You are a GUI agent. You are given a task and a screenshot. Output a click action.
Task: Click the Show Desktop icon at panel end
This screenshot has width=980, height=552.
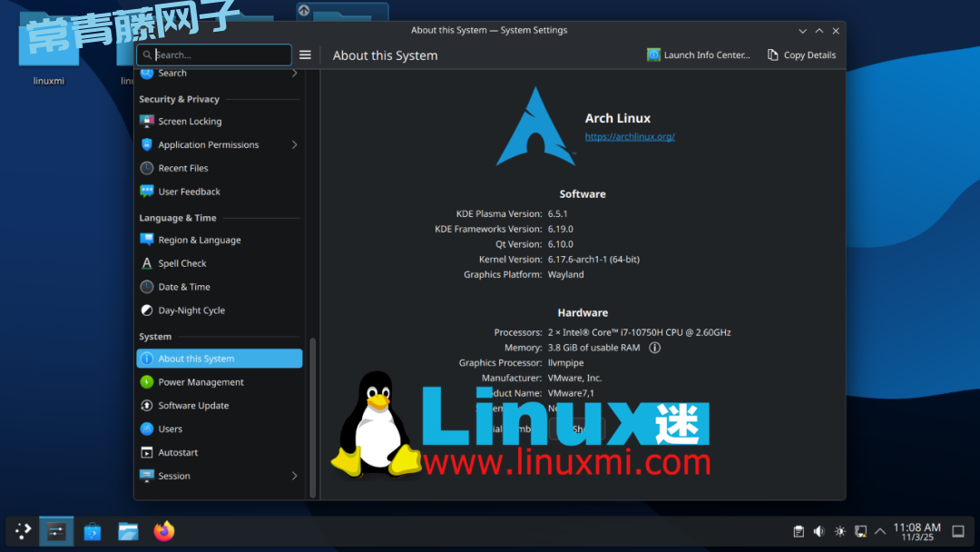click(x=958, y=531)
